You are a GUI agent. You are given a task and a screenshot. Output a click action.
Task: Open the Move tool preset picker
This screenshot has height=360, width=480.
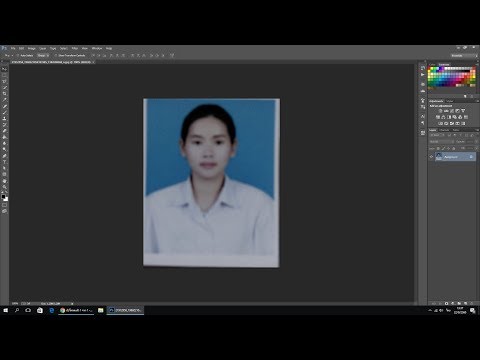click(8, 55)
